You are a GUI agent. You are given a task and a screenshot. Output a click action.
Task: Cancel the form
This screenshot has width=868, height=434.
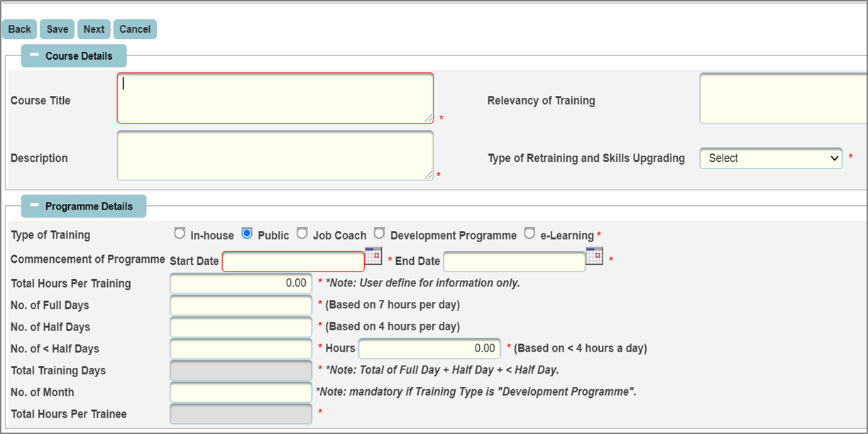(135, 29)
